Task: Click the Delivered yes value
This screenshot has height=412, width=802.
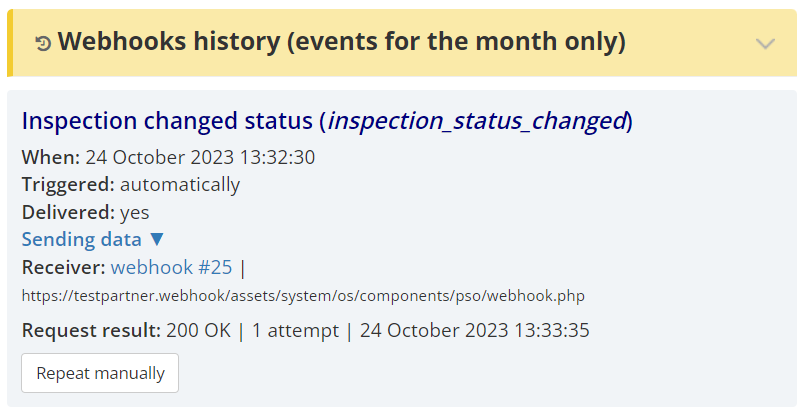Action: click(x=135, y=212)
